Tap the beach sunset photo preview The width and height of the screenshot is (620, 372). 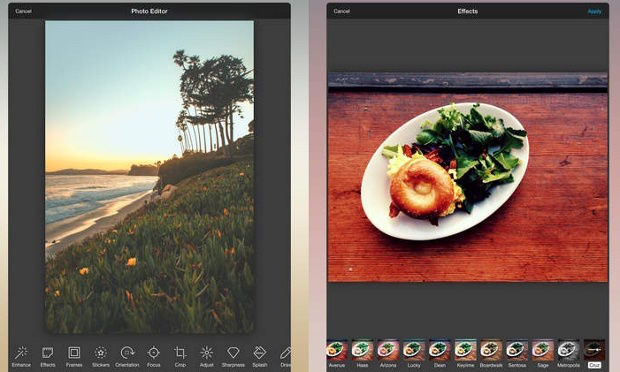tap(149, 177)
